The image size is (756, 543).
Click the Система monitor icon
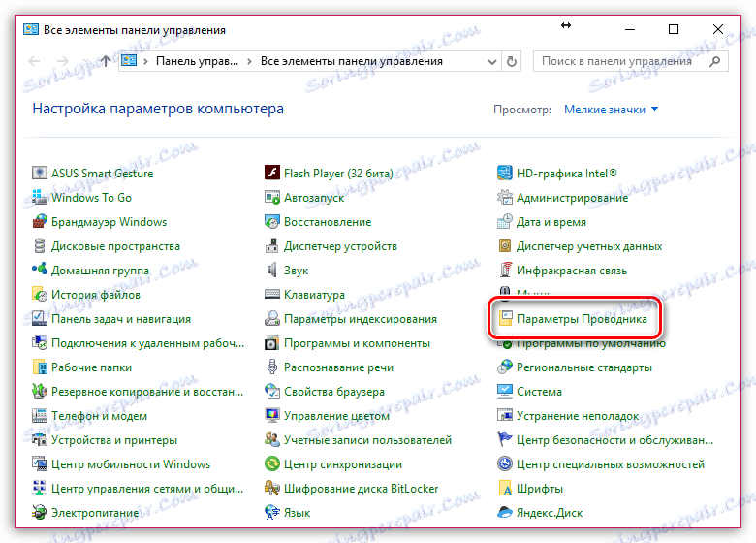505,391
